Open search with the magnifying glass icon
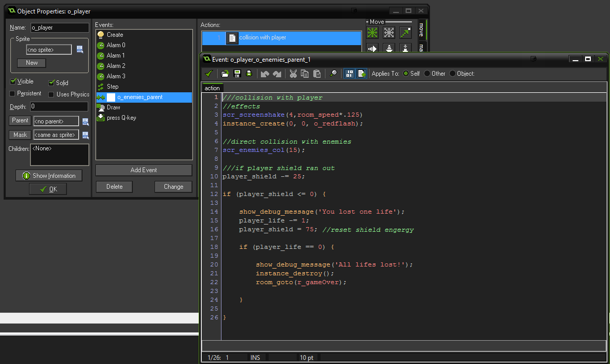The height and width of the screenshot is (364, 610). pyautogui.click(x=334, y=74)
